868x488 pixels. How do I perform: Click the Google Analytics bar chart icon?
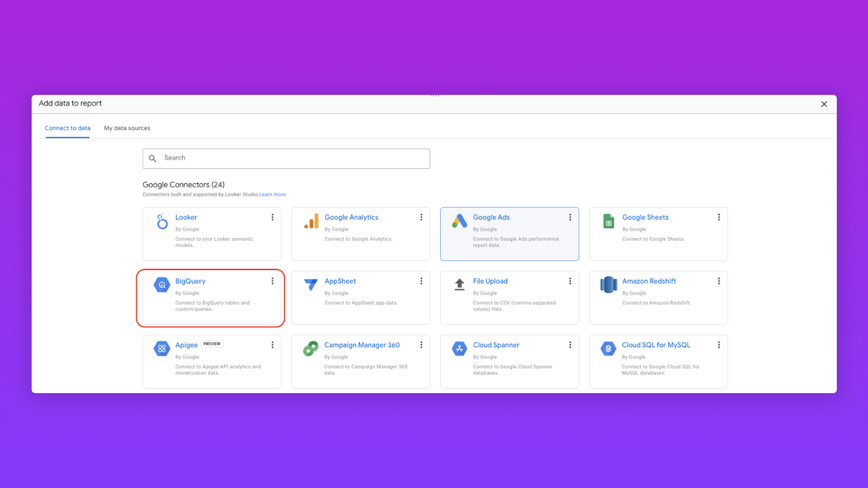pyautogui.click(x=311, y=221)
